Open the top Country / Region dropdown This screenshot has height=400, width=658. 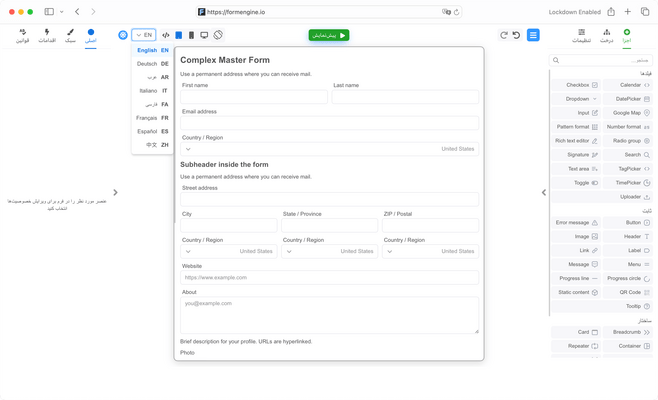point(329,149)
